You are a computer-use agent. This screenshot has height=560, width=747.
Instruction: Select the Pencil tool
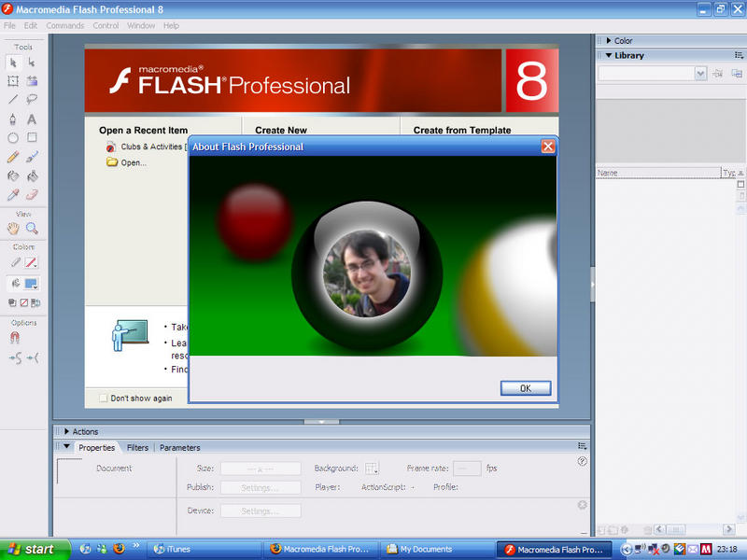coord(13,157)
